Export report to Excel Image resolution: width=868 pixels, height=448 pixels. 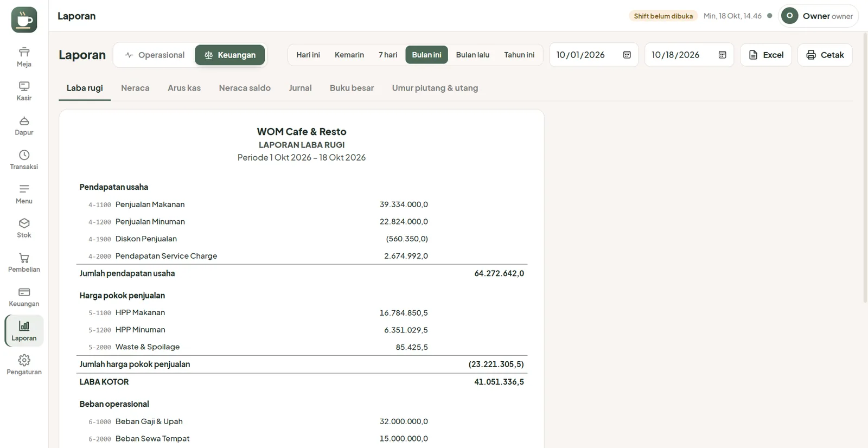pyautogui.click(x=766, y=55)
